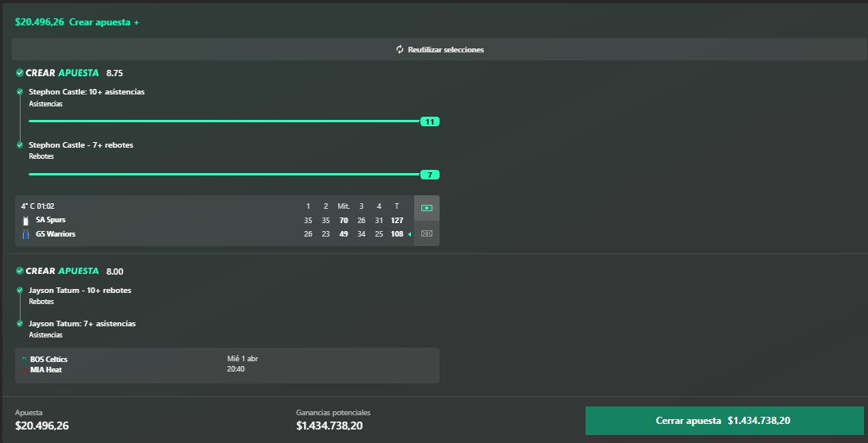Click the Warriors third quarter score 34

pyautogui.click(x=362, y=235)
